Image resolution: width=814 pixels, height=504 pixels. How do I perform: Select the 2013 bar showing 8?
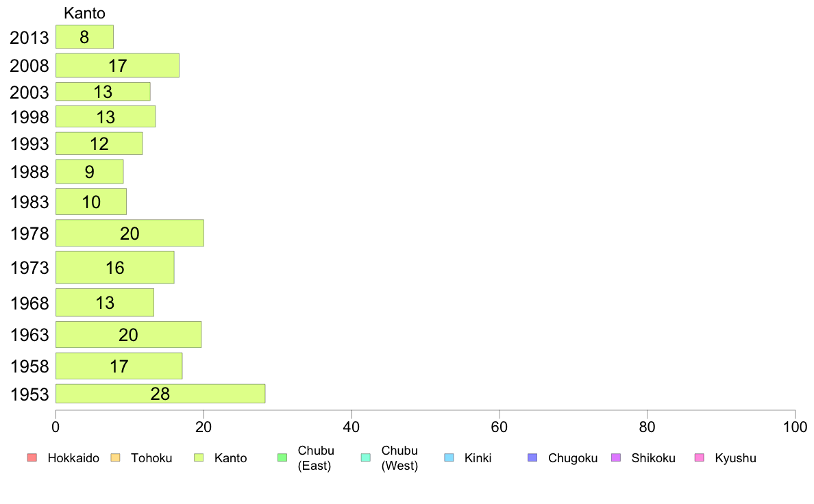[x=84, y=37]
